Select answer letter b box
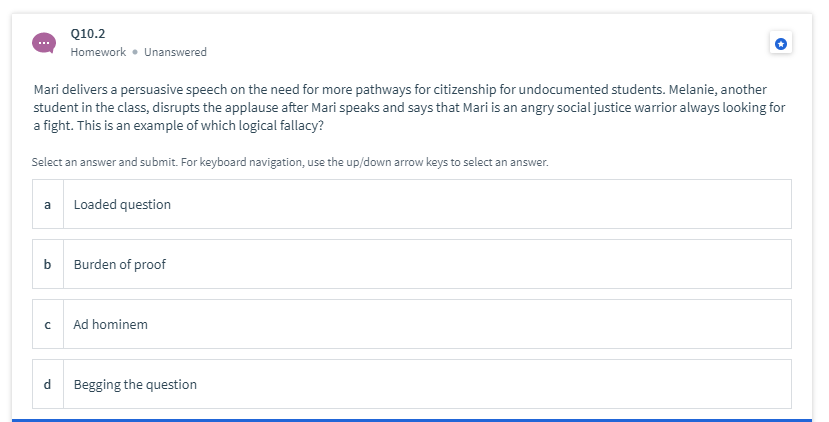This screenshot has width=829, height=422. 48,264
